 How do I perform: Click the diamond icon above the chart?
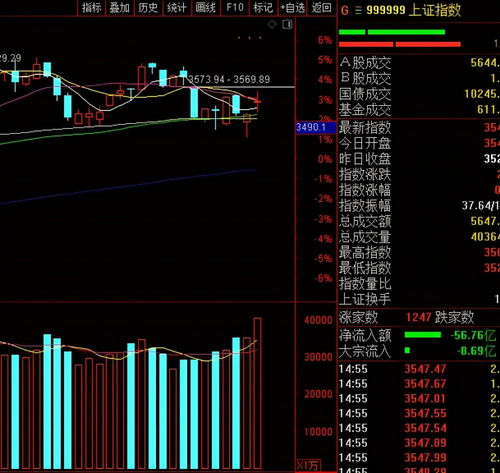click(x=272, y=24)
